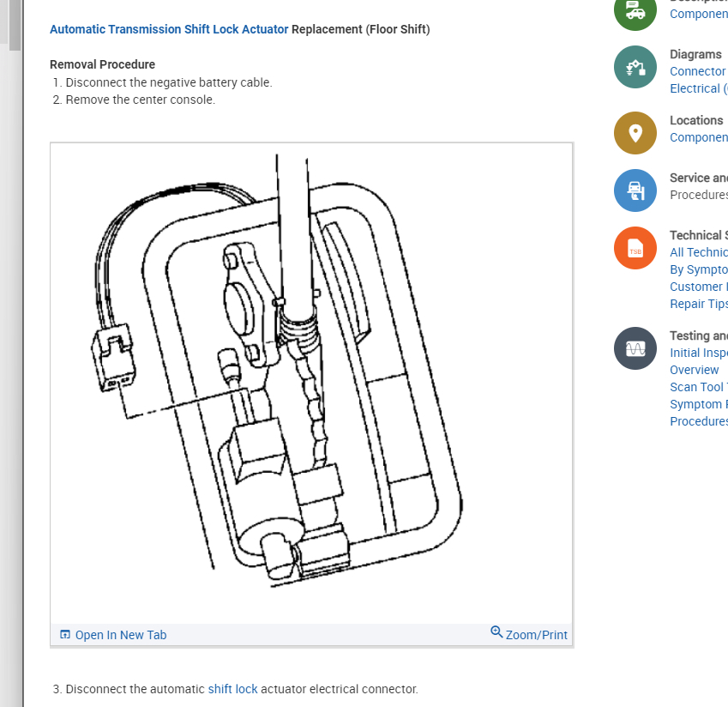Click the Component link under Locations
This screenshot has height=707, width=728.
click(x=698, y=137)
